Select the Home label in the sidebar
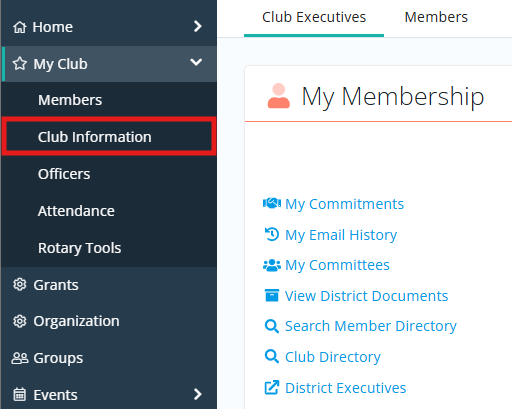Viewport: 512px width, 409px height. 53,27
